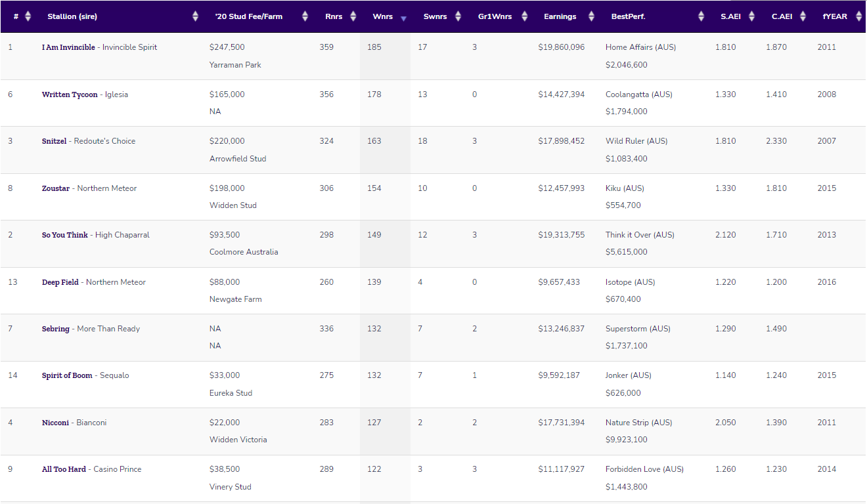
Task: Open the So You Think entry
Action: [64, 235]
